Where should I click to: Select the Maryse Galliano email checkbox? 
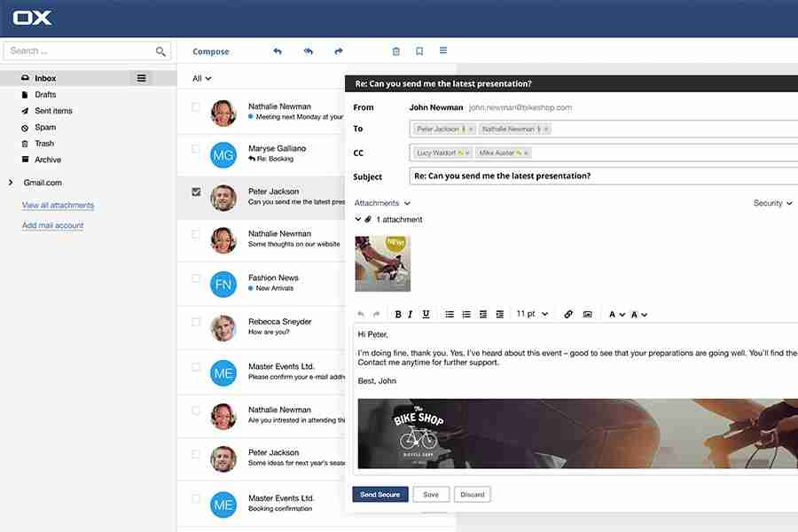point(196,149)
